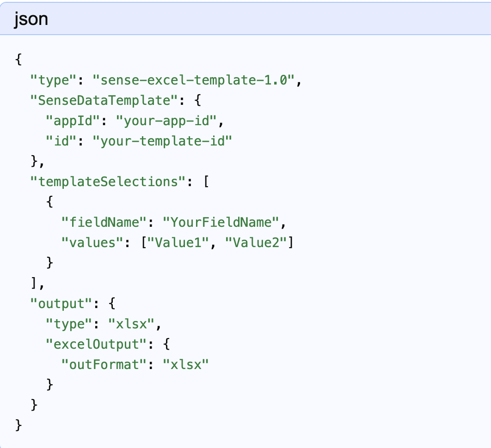Click the final closing curly brace
The image size is (491, 448).
pos(18,425)
